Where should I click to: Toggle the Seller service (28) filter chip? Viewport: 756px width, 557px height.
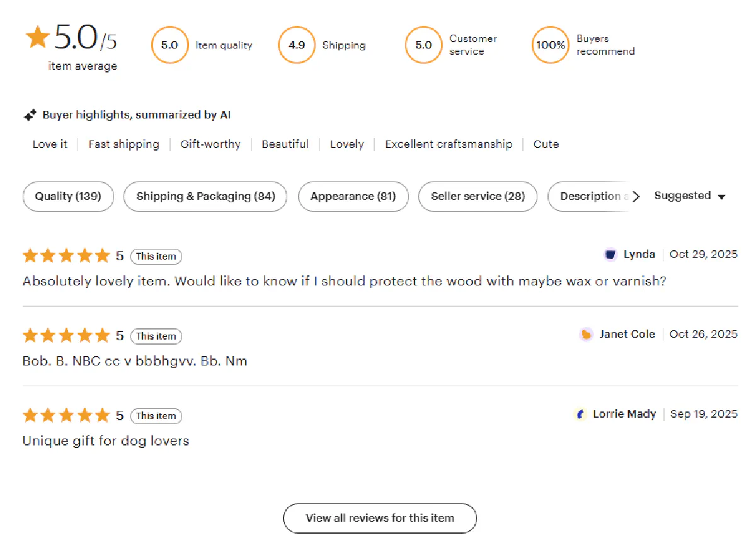click(478, 197)
